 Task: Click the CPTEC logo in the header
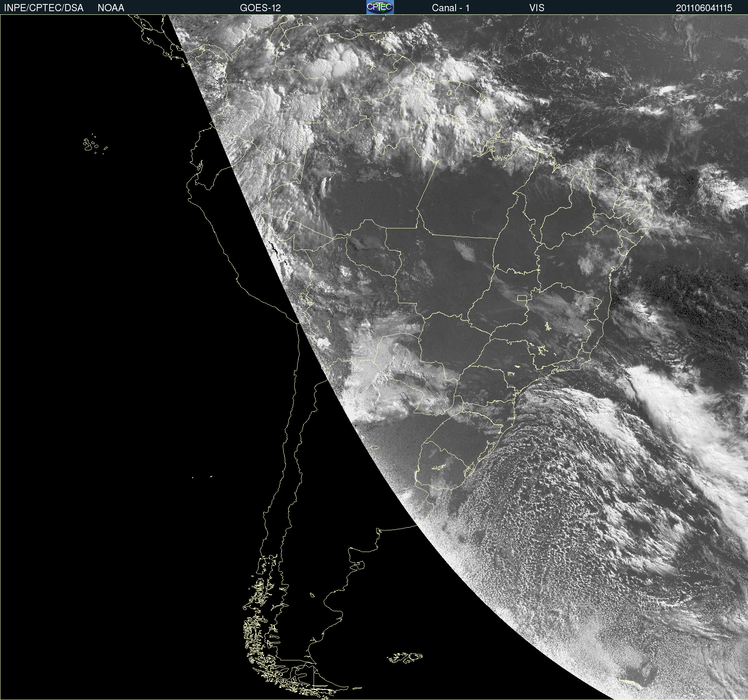pyautogui.click(x=380, y=7)
